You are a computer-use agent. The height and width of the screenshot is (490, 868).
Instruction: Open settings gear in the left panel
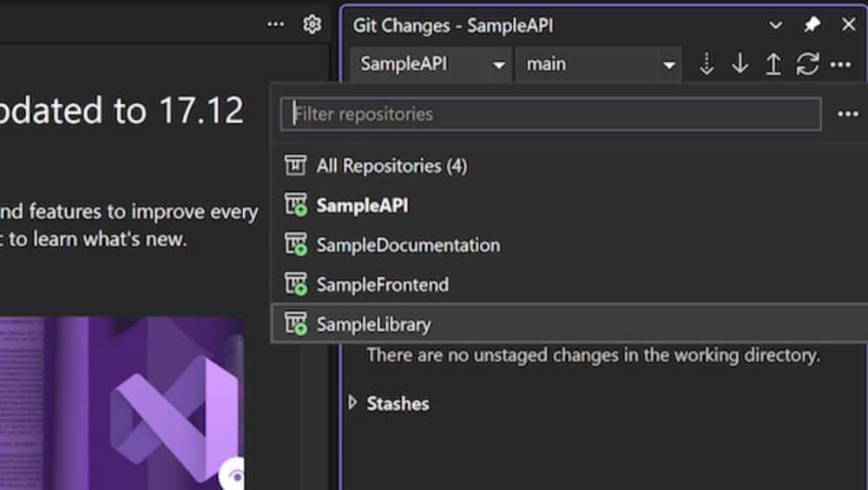tap(312, 24)
